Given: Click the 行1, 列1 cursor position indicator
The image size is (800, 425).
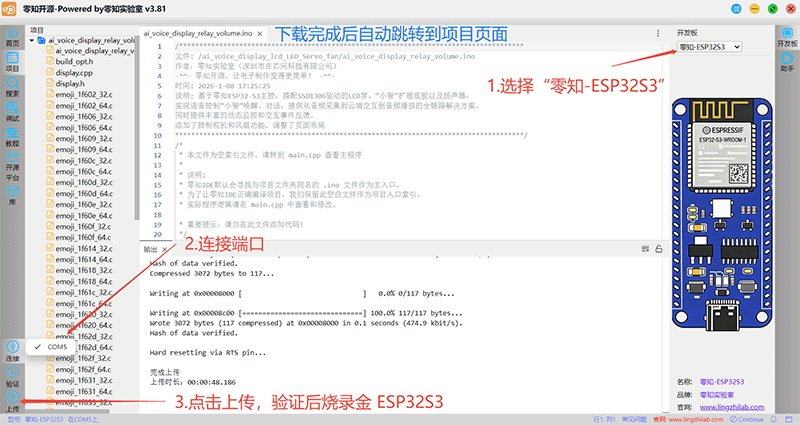Looking at the screenshot, I should 604,419.
